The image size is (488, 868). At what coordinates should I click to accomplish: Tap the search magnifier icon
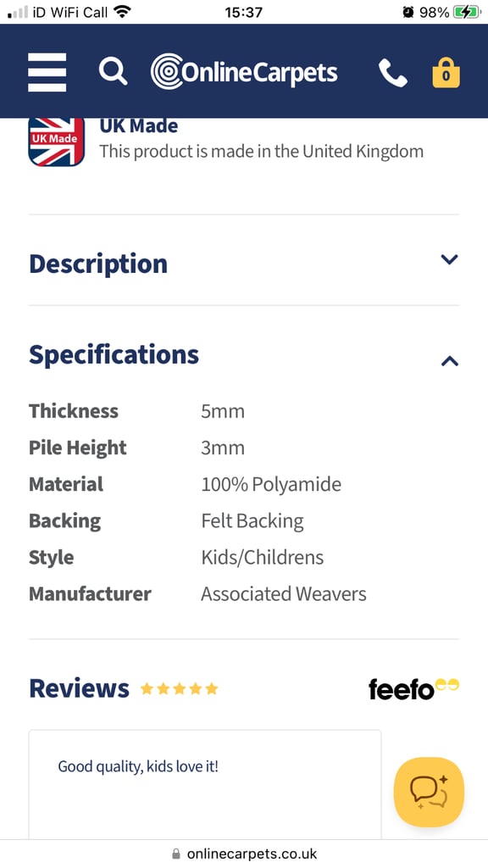point(113,72)
